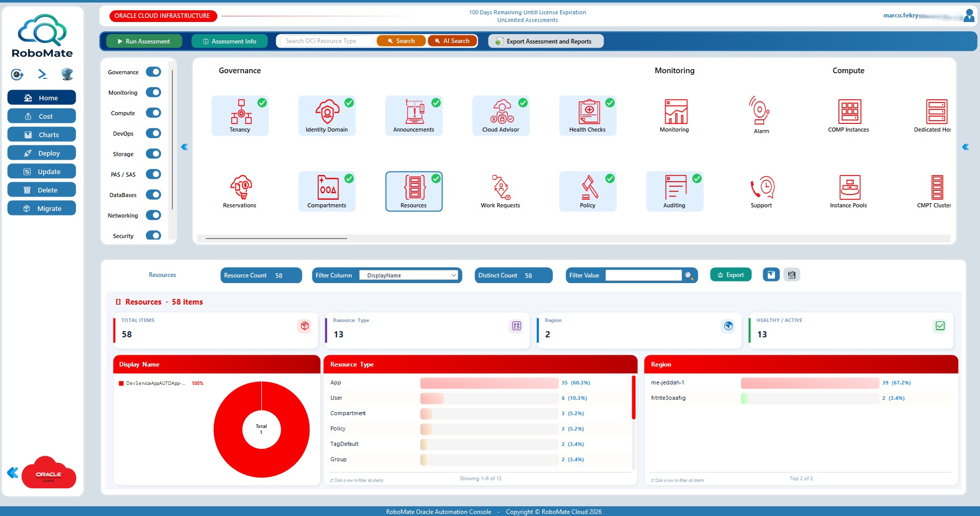This screenshot has width=980, height=516.
Task: Click the right arrow beside service tiles
Action: click(965, 147)
